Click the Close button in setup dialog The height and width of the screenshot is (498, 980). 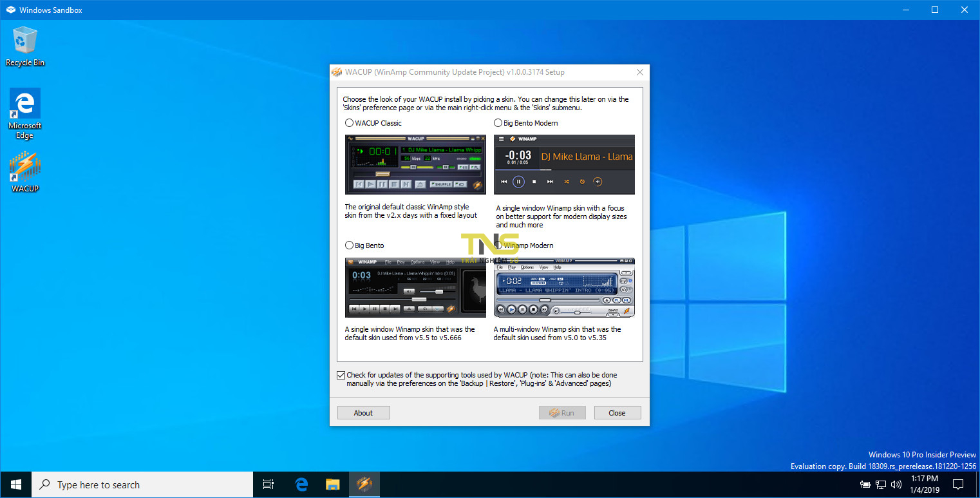(x=617, y=413)
